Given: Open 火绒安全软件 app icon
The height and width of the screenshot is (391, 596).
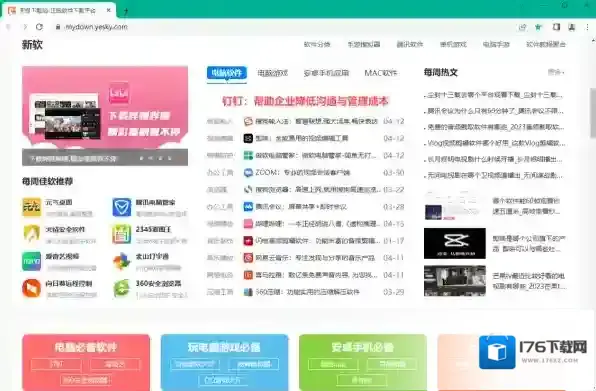Looking at the screenshot, I should pos(32,234).
